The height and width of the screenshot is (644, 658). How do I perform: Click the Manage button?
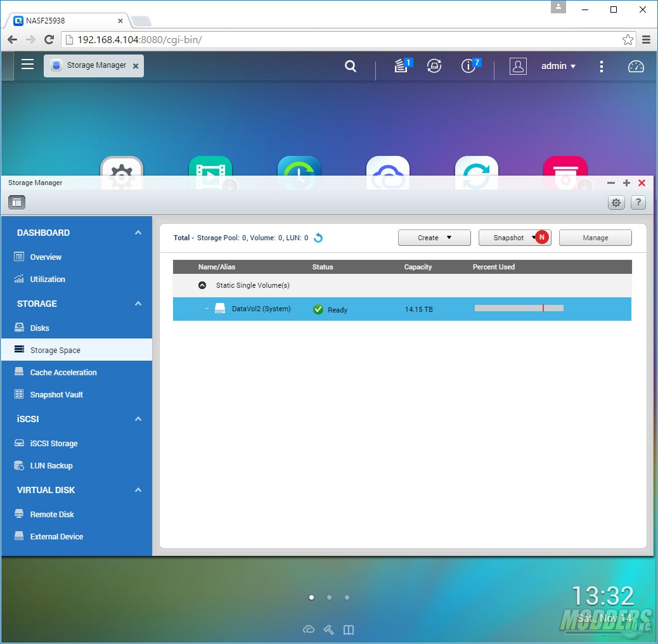tap(595, 238)
